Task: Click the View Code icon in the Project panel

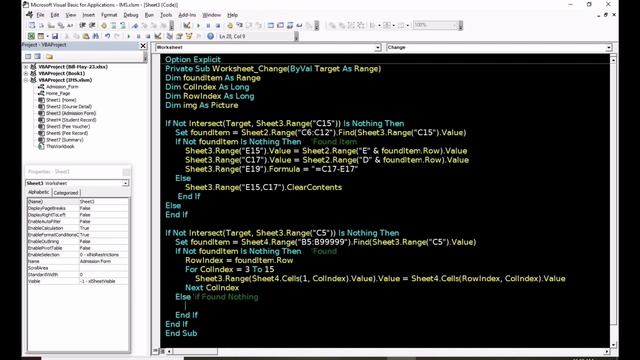Action: (x=28, y=56)
